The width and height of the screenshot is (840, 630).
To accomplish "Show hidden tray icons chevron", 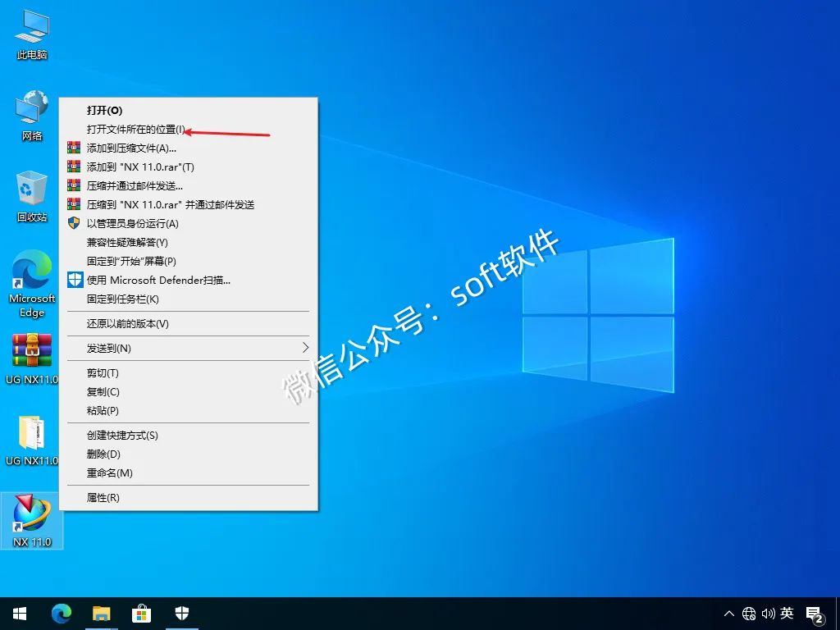I will (729, 614).
